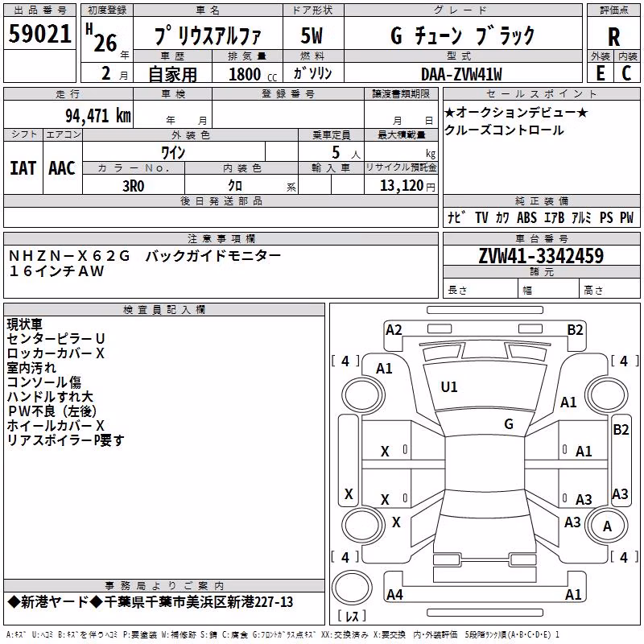Screen dimensions: 644x644
Task: Click the 後日発送部品 section header
Action: [221, 200]
